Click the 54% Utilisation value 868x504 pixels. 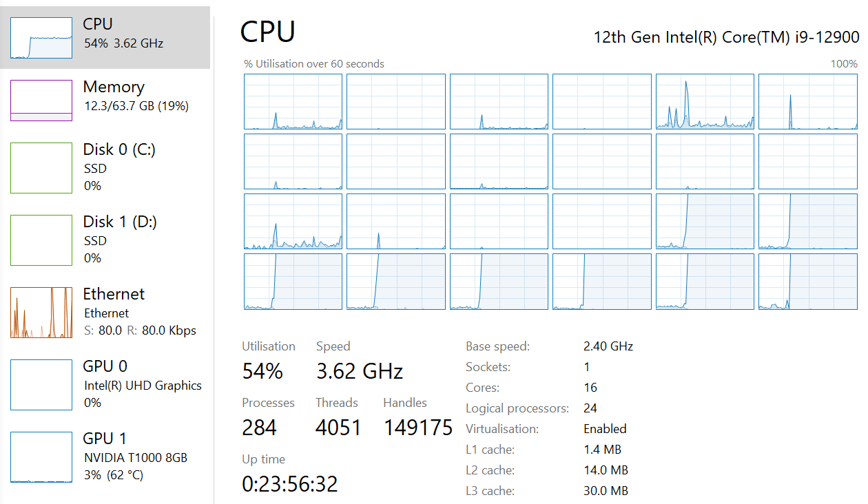click(262, 372)
